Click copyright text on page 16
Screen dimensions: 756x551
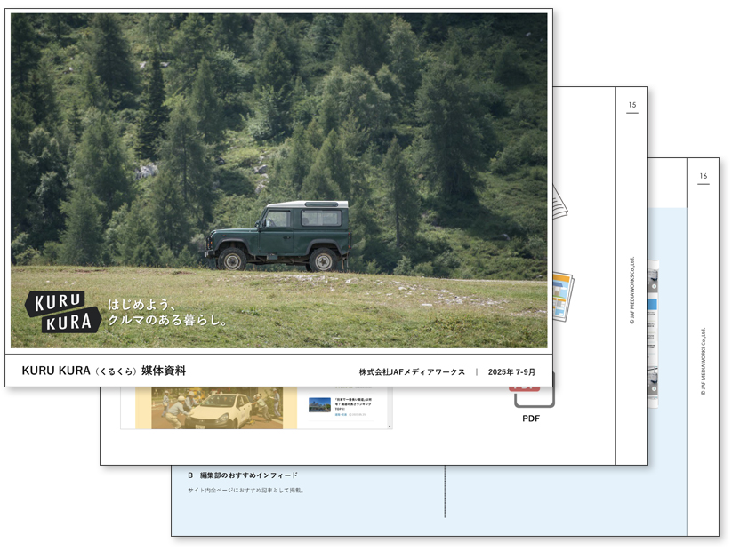[704, 361]
